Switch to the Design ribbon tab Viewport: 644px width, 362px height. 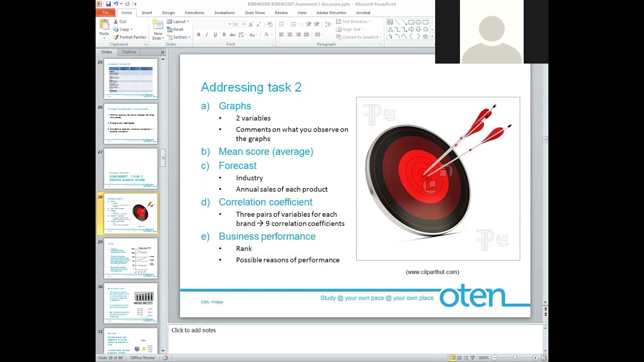[x=169, y=13]
